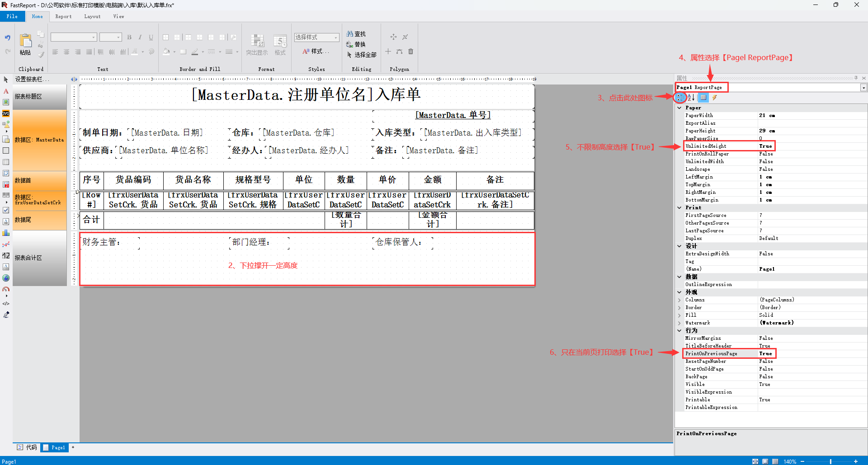Image resolution: width=868 pixels, height=465 pixels.
Task: Select the Chart object tool
Action: pyautogui.click(x=6, y=233)
